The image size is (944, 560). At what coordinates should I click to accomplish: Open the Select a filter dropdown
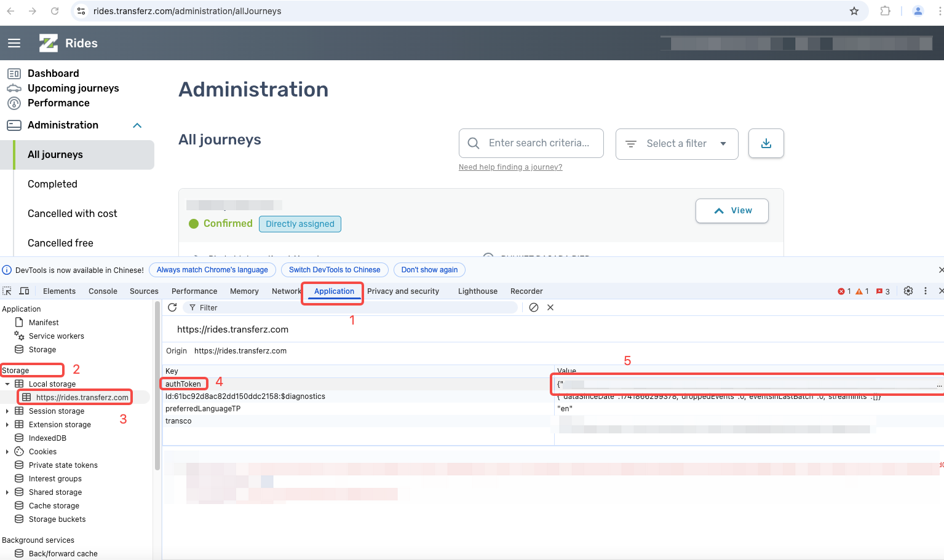click(676, 143)
